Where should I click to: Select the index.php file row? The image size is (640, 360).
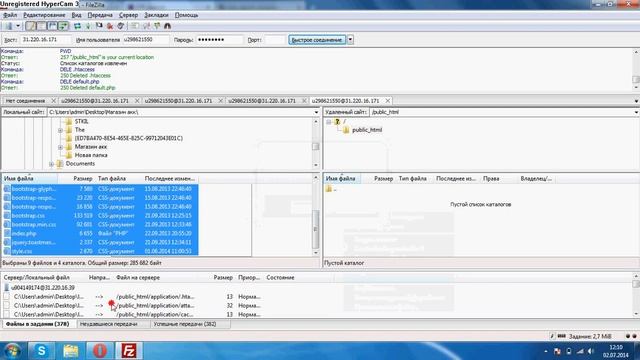pos(101,233)
